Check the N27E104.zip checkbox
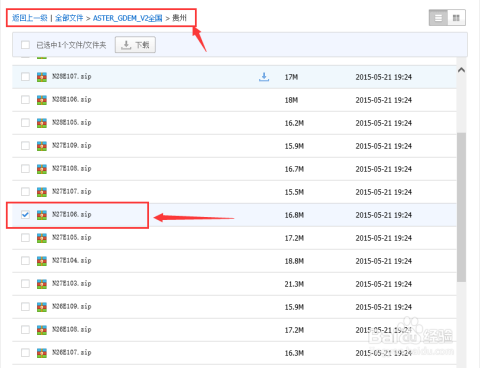Viewport: 480px width, 368px height. 25,261
